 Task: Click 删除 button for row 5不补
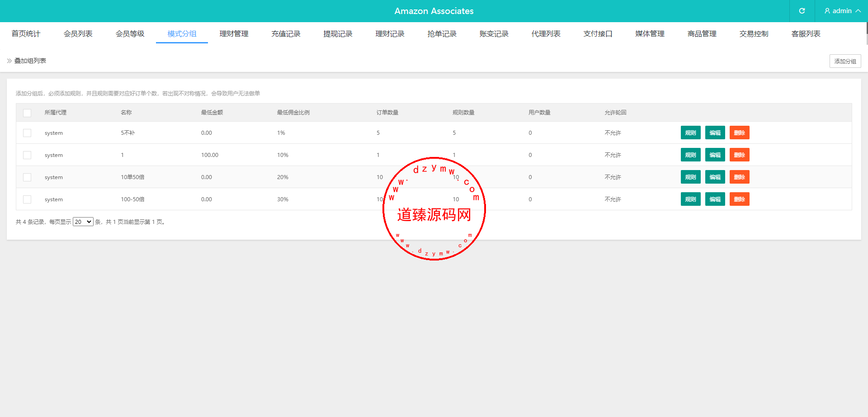[739, 133]
